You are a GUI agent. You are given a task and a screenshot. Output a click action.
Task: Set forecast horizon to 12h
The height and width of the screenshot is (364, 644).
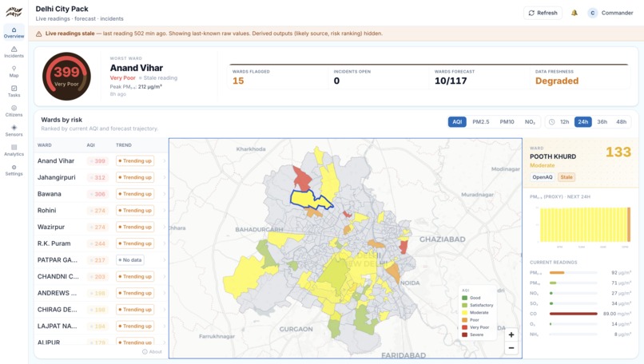click(x=565, y=122)
